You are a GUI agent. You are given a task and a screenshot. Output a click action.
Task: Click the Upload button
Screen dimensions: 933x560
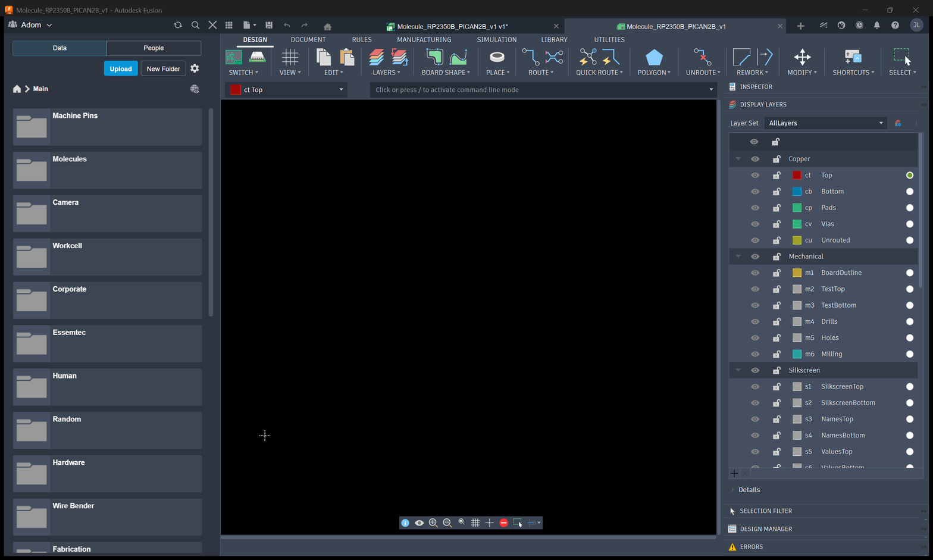121,69
